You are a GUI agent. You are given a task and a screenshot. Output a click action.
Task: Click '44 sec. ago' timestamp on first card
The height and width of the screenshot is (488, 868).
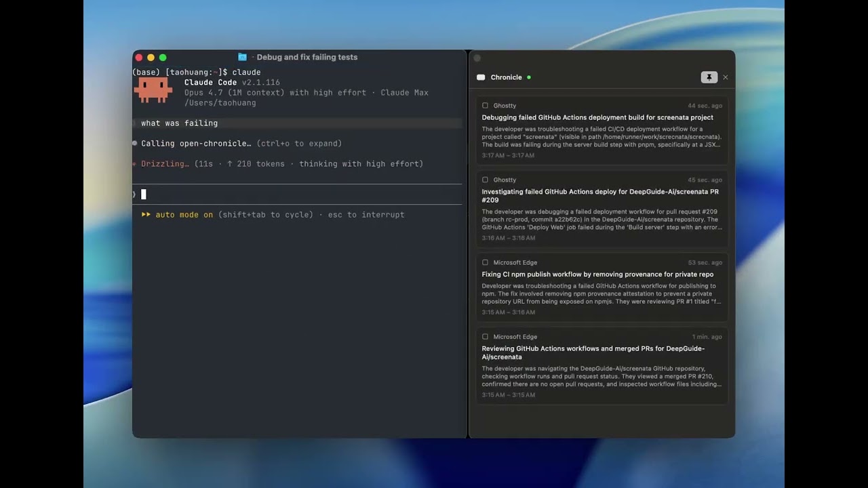pos(705,106)
